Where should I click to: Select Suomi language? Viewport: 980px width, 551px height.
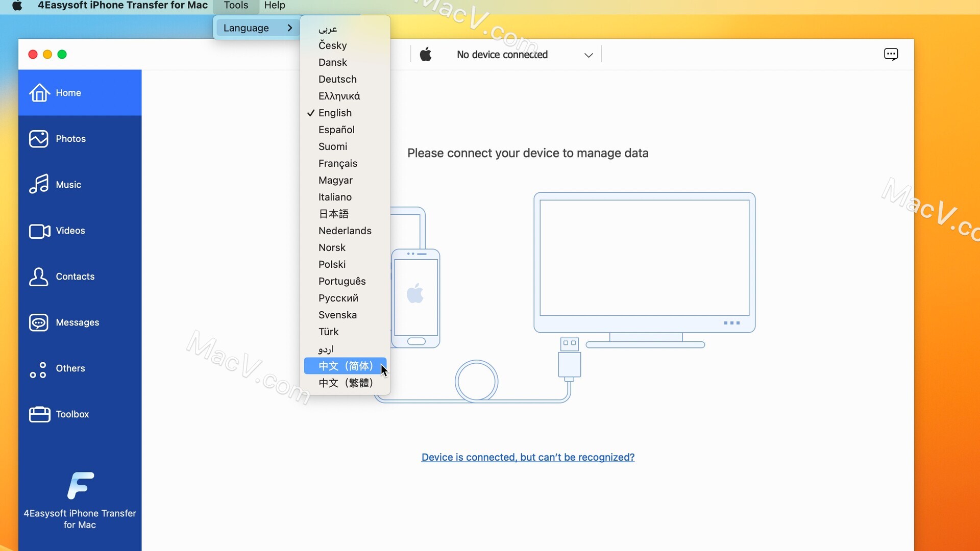pyautogui.click(x=346, y=146)
